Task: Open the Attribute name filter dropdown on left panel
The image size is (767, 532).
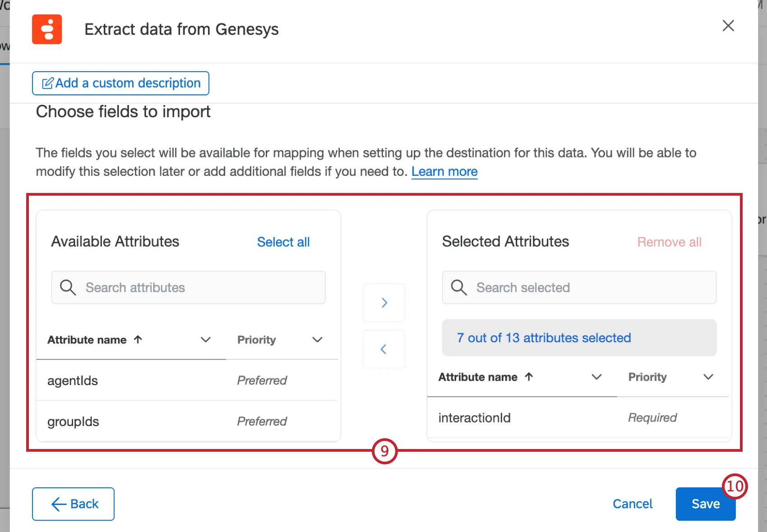Action: (206, 339)
